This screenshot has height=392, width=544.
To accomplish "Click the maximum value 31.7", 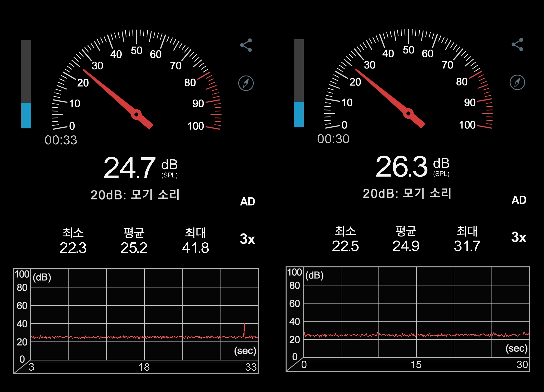I will click(467, 246).
